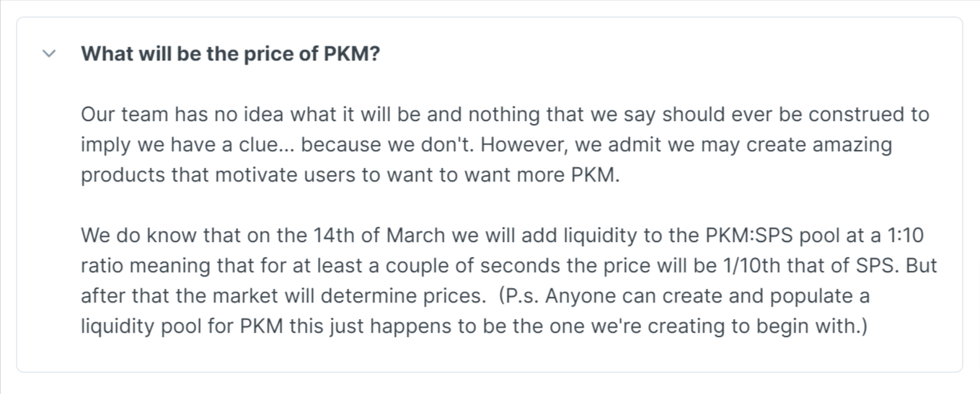This screenshot has height=394, width=980.
Task: Click the phrase "liquidity pool for PKM"
Action: coord(182,326)
